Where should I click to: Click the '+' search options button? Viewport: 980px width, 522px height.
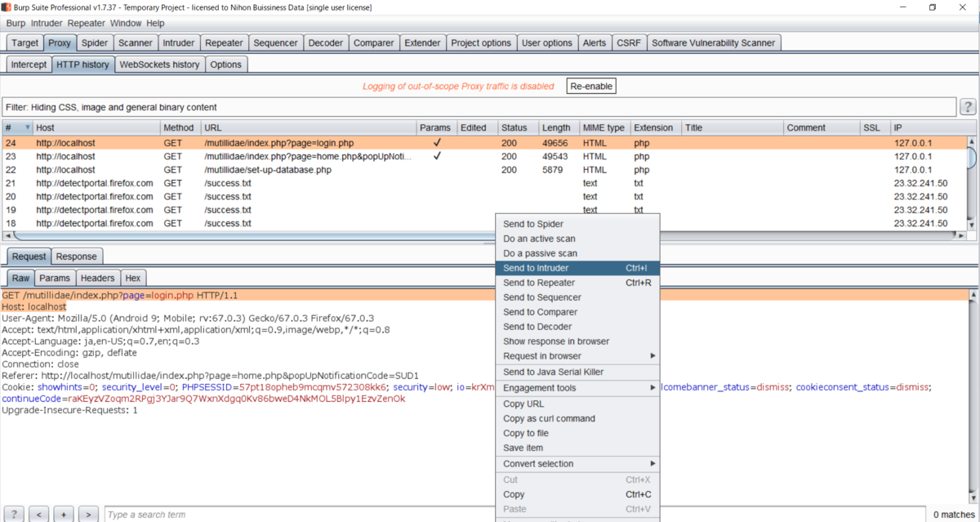click(64, 514)
